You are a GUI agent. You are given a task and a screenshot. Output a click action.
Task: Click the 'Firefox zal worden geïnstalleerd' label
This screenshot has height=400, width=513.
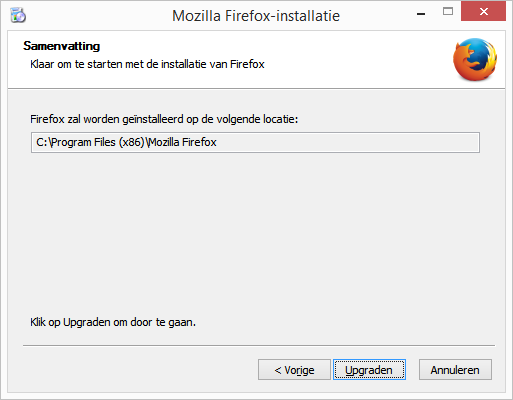164,119
